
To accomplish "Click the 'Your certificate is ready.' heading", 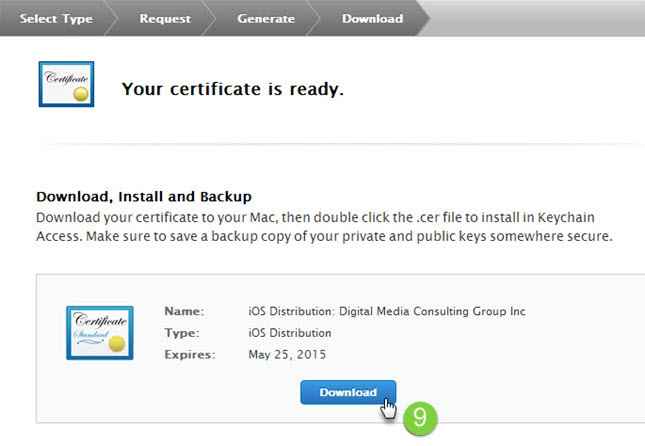I will click(x=232, y=89).
